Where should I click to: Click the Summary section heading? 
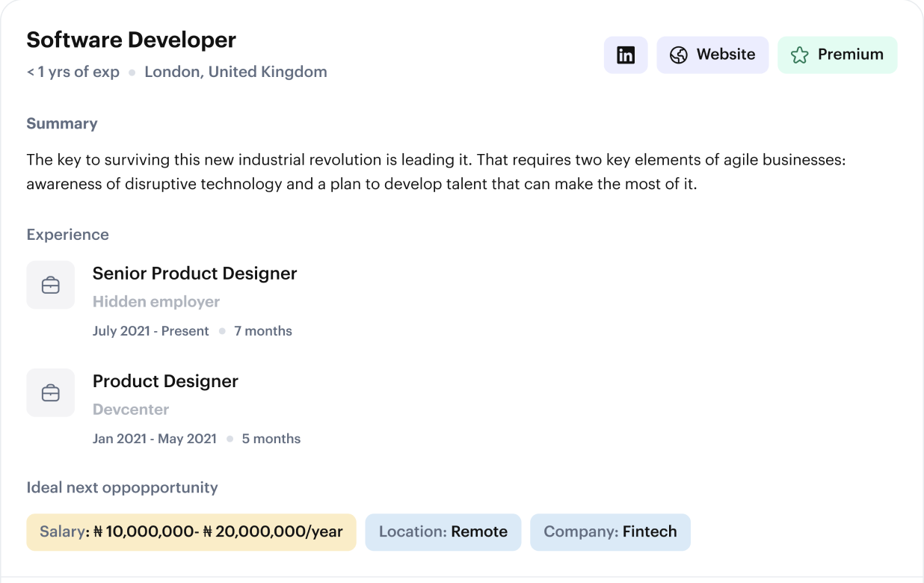(62, 124)
